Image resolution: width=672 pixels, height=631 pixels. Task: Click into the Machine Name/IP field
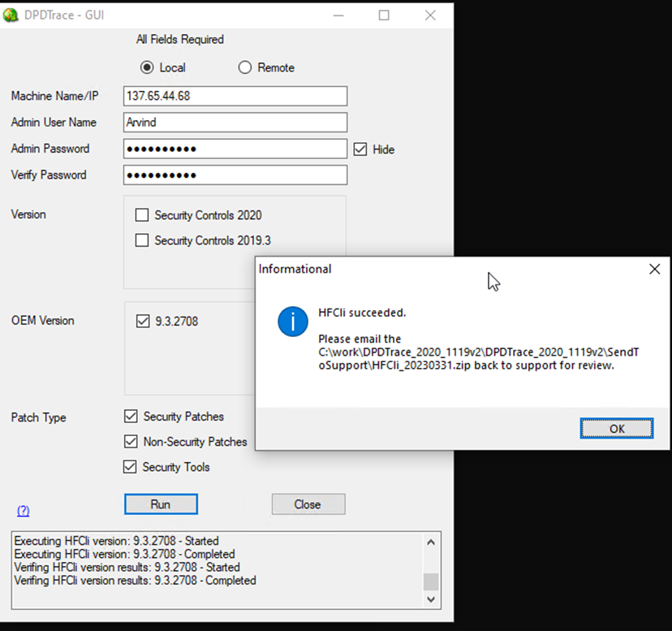235,96
